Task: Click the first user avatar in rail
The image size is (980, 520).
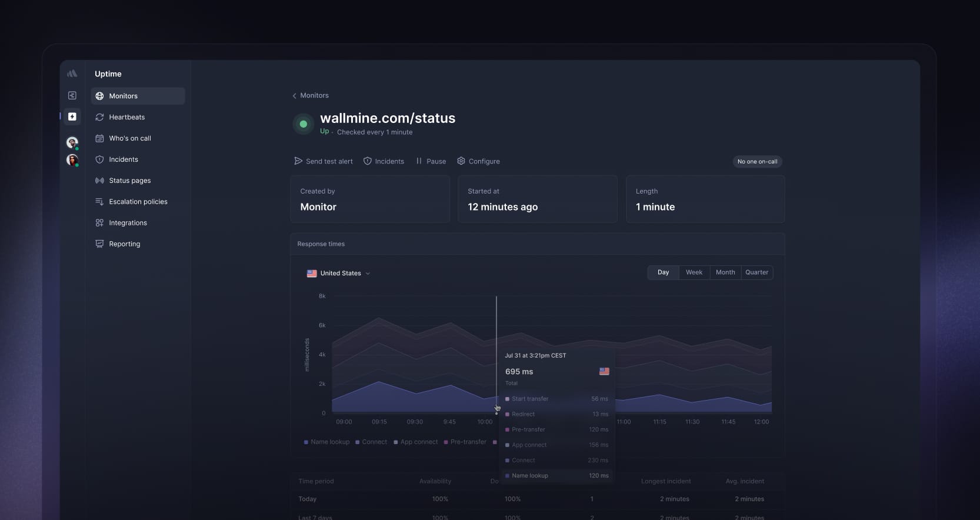Action: click(72, 142)
